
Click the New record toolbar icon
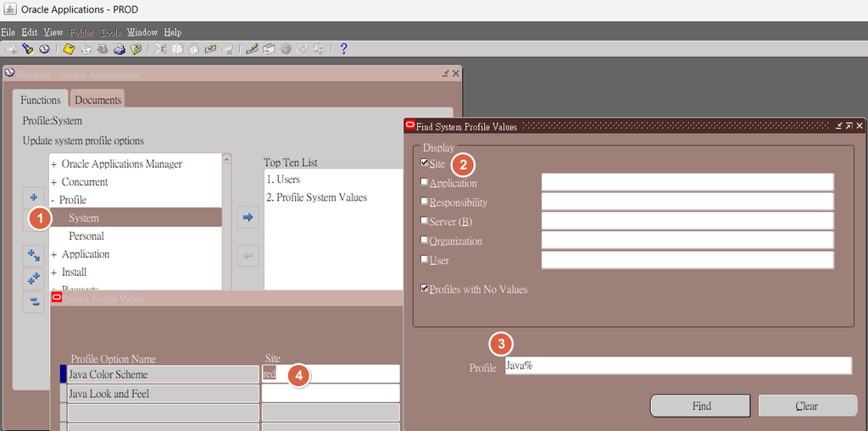(x=10, y=49)
